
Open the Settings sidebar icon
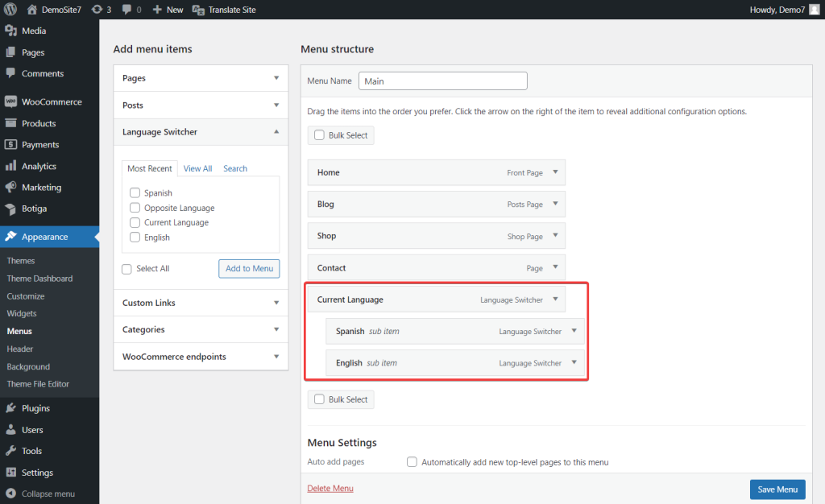coord(10,472)
